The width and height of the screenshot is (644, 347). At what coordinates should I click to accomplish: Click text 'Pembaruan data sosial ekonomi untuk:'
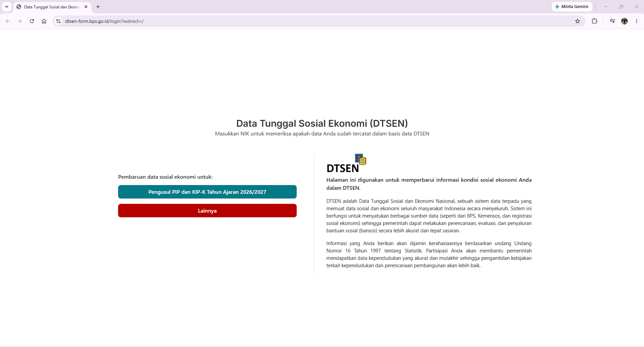(165, 177)
